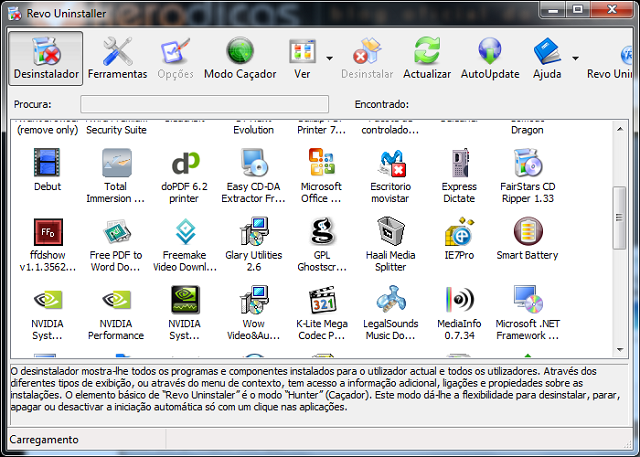The image size is (640, 457).
Task: Refresh list with Actualizar
Action: pyautogui.click(x=427, y=58)
